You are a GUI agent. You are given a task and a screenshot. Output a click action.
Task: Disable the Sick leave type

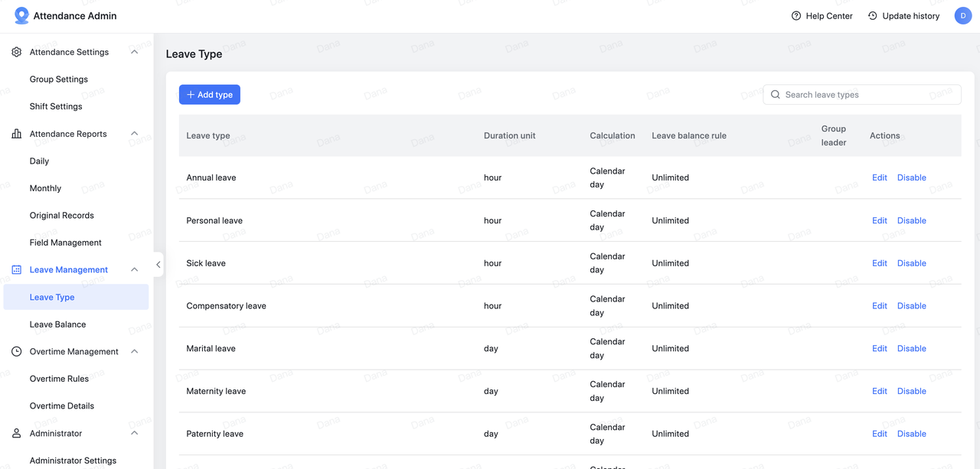coord(911,263)
